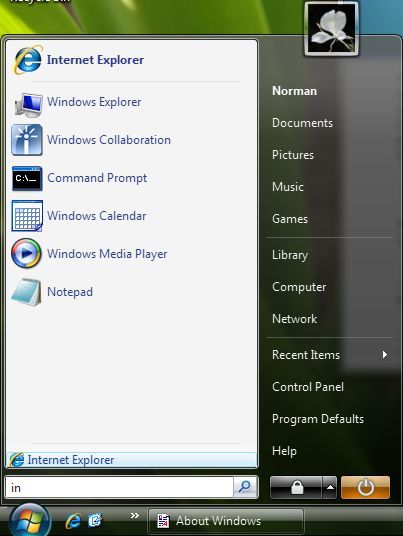The width and height of the screenshot is (403, 536).
Task: Open Network from Start menu
Action: click(294, 319)
